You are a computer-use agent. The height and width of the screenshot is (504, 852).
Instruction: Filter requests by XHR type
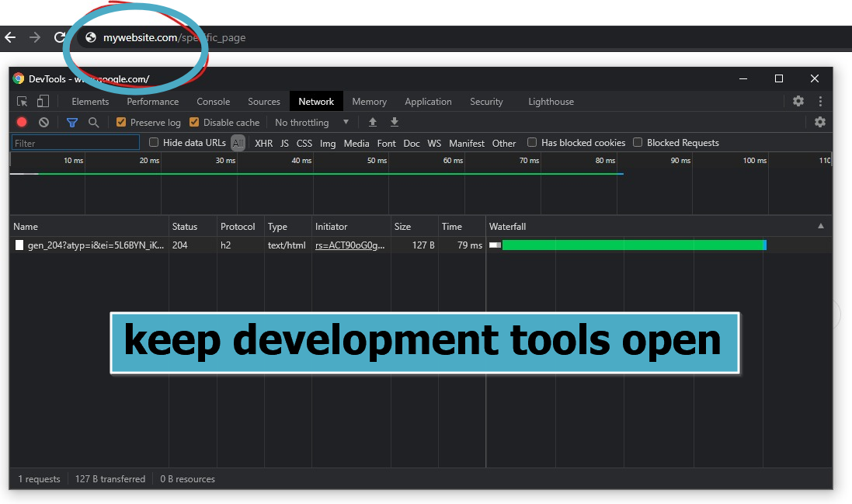coord(263,143)
